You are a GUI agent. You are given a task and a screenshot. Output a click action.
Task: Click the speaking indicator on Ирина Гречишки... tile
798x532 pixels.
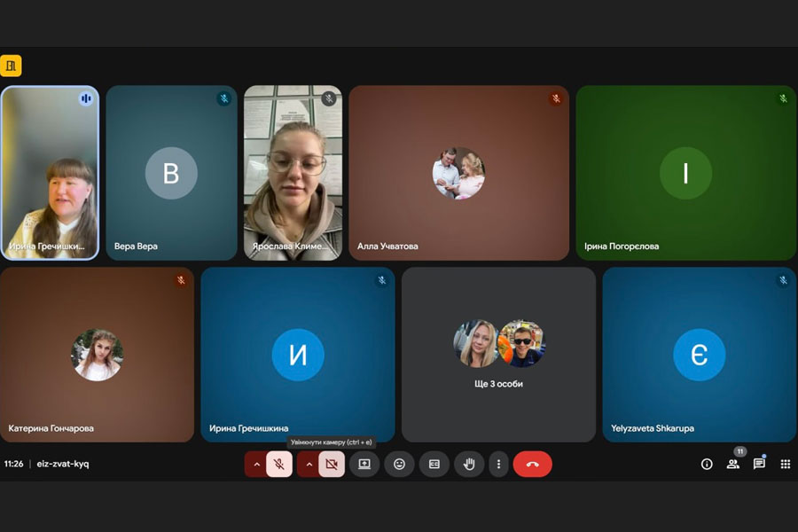click(x=86, y=98)
